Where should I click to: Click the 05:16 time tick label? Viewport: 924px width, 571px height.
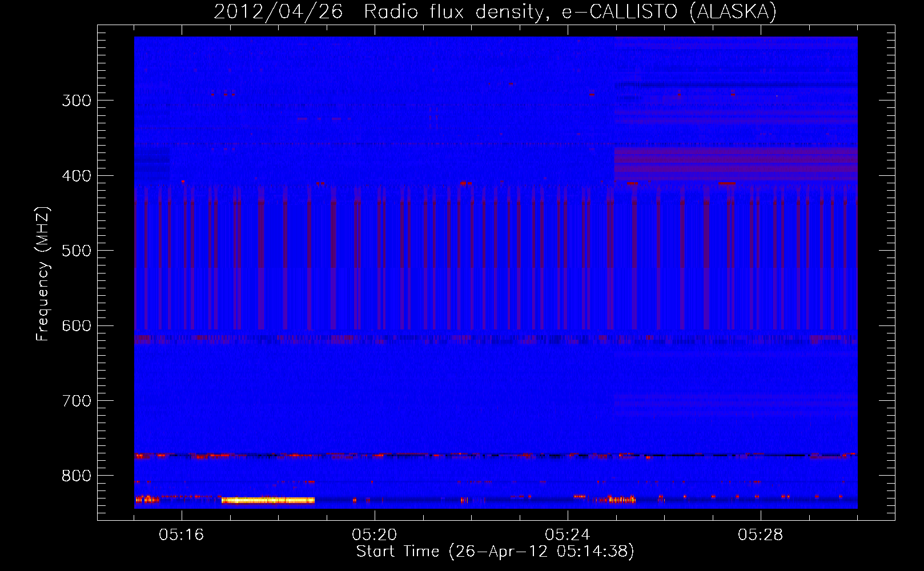click(182, 535)
